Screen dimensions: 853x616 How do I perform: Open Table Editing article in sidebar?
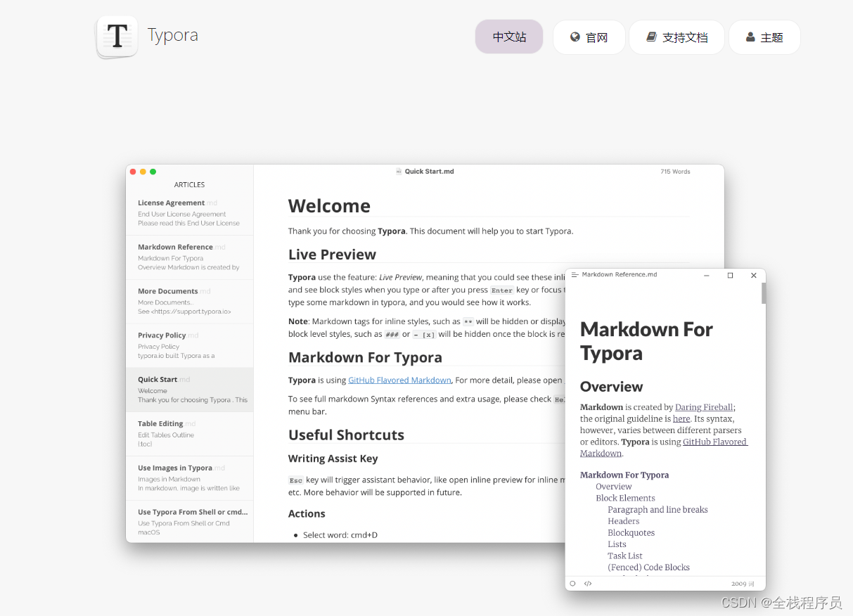(189, 434)
